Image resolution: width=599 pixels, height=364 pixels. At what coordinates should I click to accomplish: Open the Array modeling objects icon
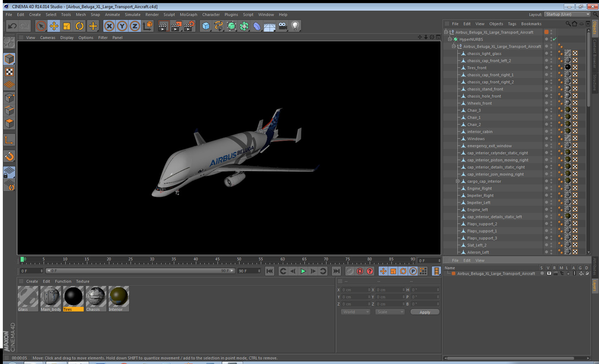244,26
